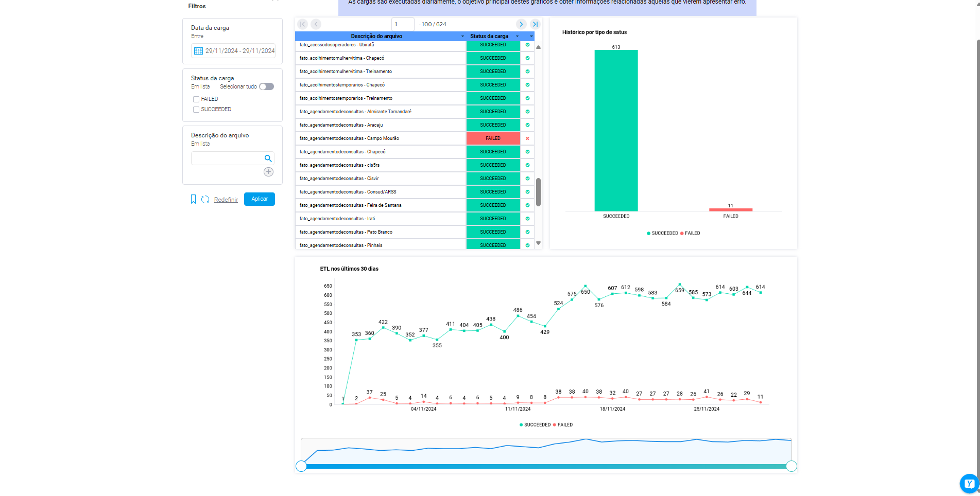Click the right handle of timeline range slider
This screenshot has height=496, width=980.
pyautogui.click(x=792, y=466)
